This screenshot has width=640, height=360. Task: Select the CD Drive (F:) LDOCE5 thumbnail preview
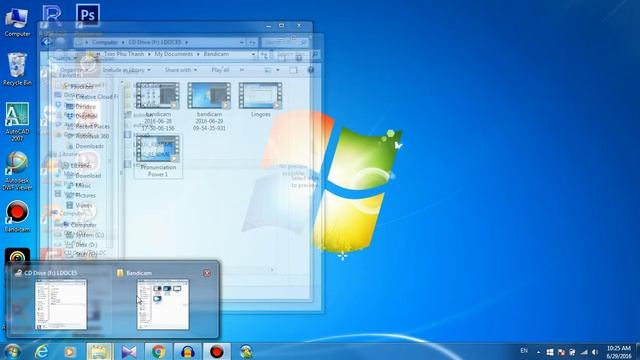coord(61,304)
